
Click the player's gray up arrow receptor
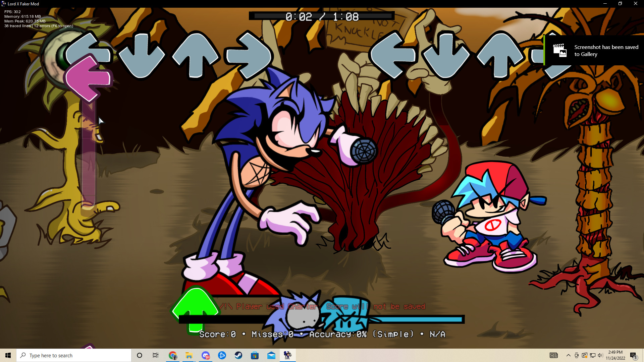click(500, 55)
